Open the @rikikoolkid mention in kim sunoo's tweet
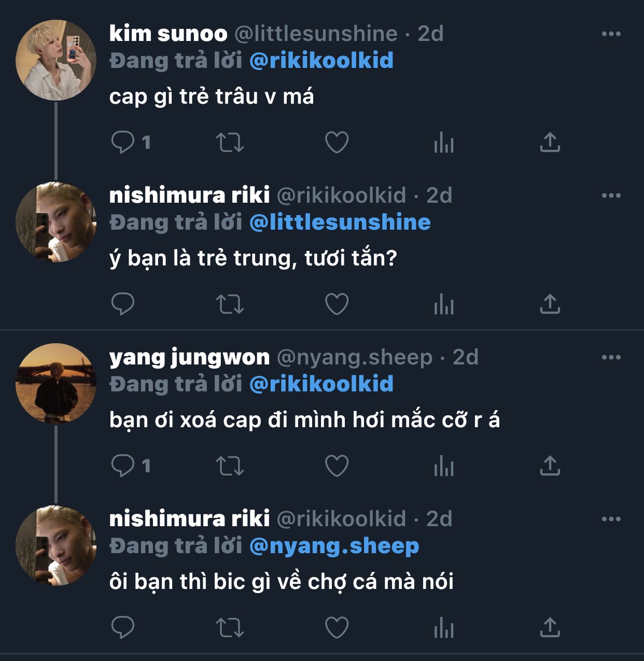This screenshot has width=644, height=661. click(x=321, y=61)
